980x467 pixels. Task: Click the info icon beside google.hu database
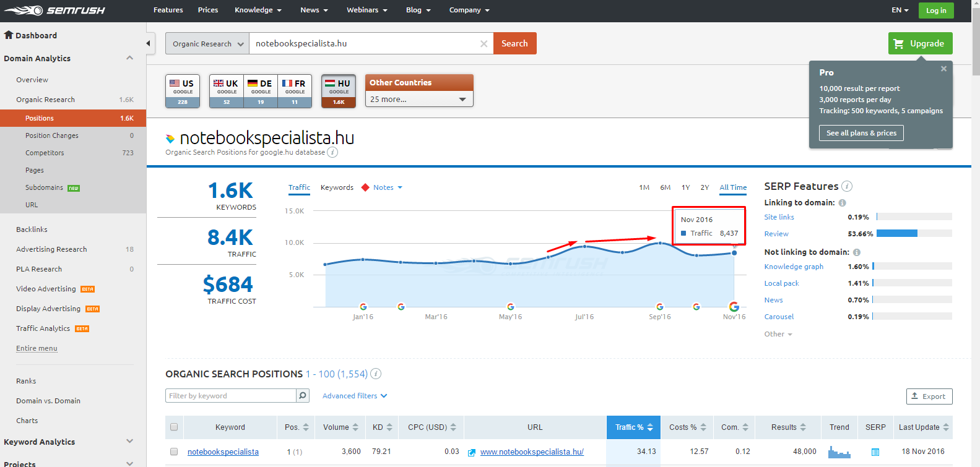point(332,152)
